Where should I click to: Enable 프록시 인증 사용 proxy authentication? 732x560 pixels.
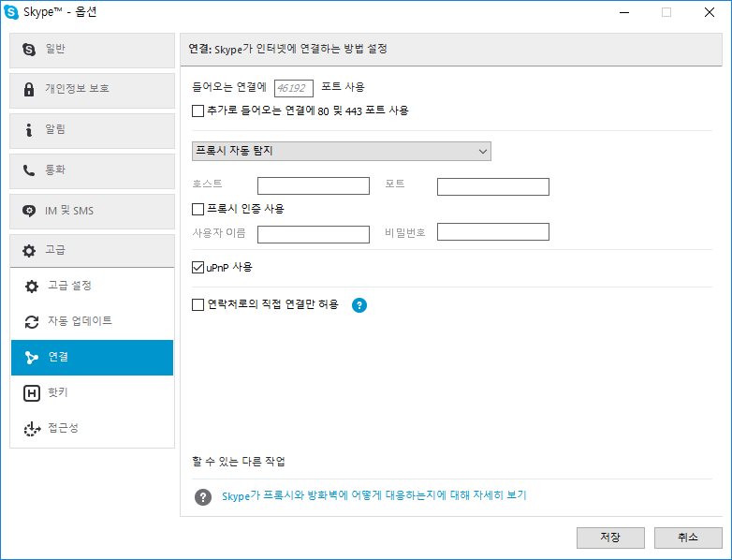198,209
